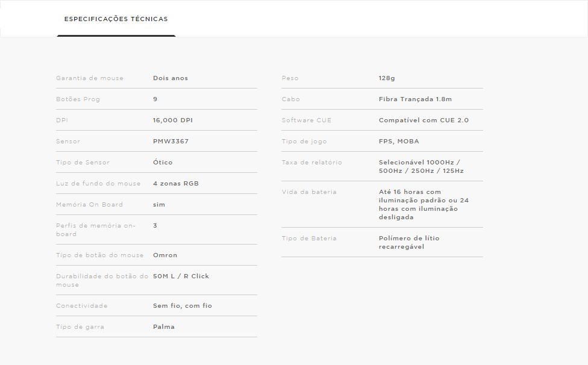Image resolution: width=588 pixels, height=365 pixels.
Task: Select the Taxa de relatório label
Action: (x=312, y=162)
